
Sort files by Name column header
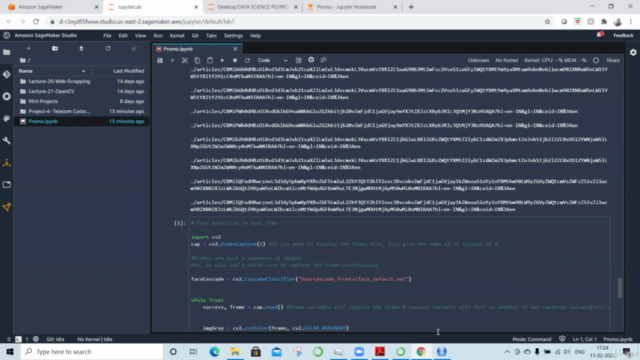[53, 71]
